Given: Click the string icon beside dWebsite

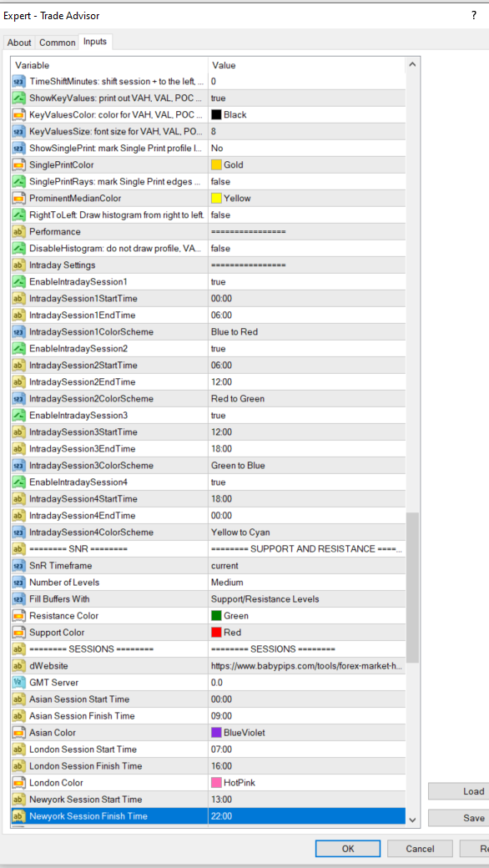Looking at the screenshot, I should 18,665.
